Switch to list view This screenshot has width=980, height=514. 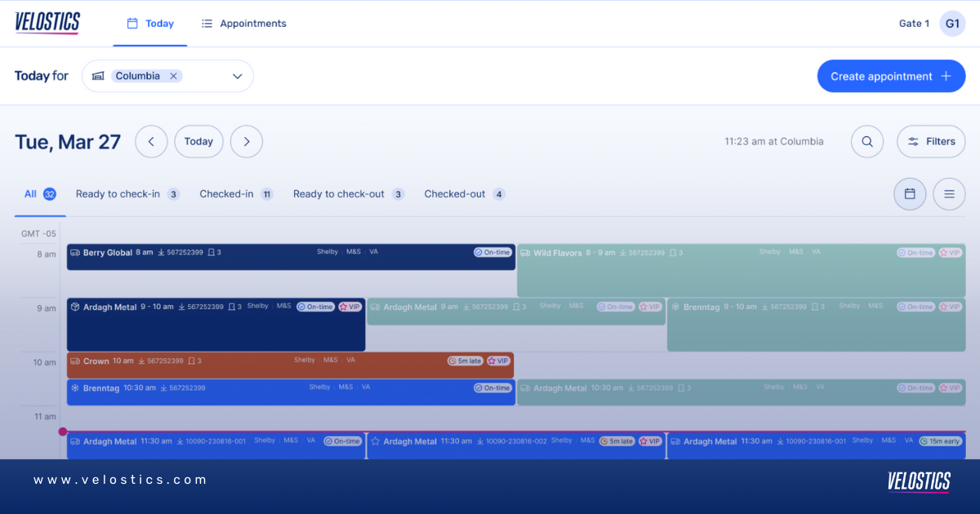[949, 194]
